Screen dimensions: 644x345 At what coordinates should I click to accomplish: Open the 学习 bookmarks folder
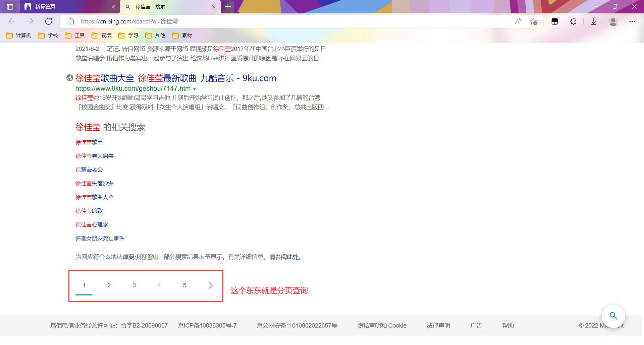(x=128, y=36)
